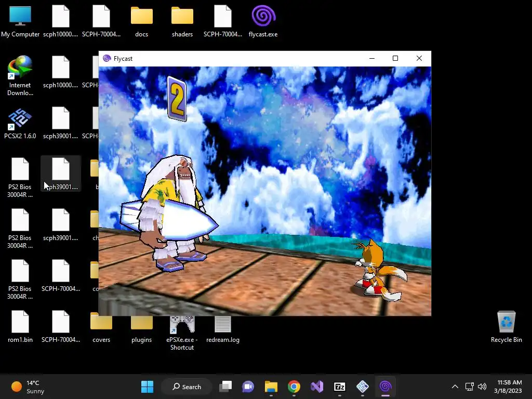
Task: Select the shaders folder on desktop
Action: [x=182, y=21]
